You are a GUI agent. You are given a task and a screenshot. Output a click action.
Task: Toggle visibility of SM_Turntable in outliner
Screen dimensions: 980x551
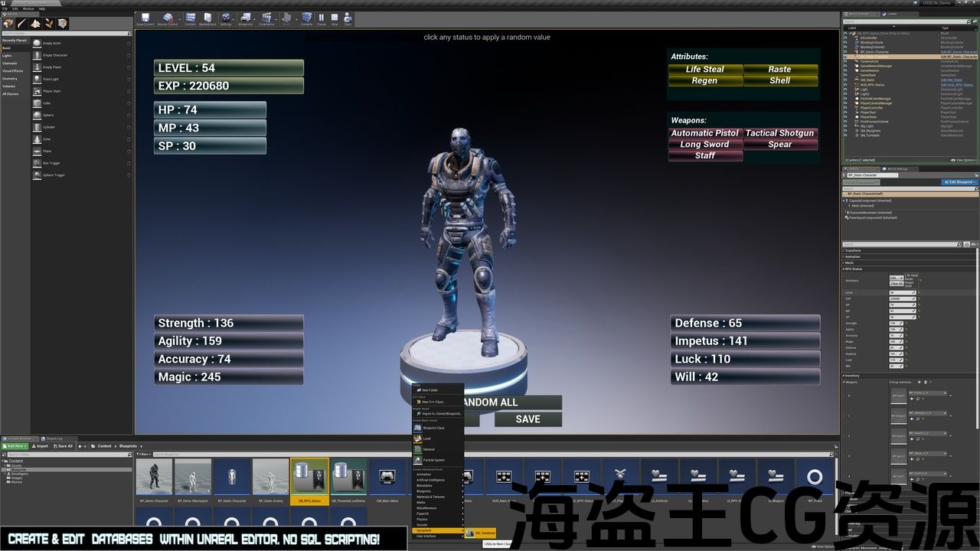(845, 135)
